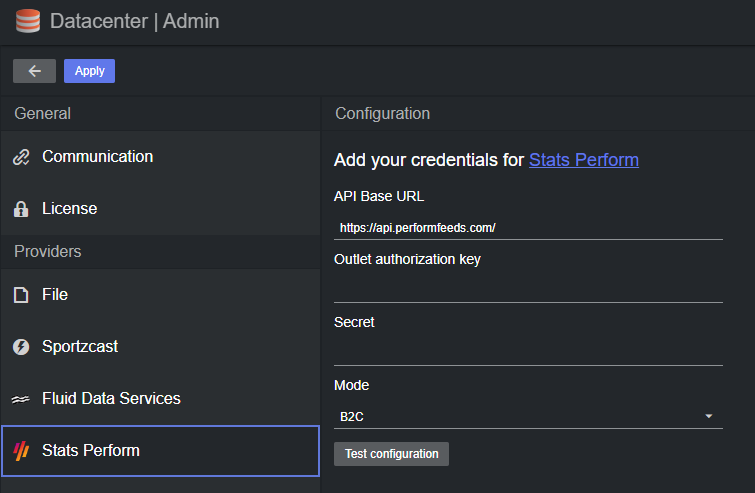Click the File document icon
Image resolution: width=755 pixels, height=493 pixels.
coord(21,295)
